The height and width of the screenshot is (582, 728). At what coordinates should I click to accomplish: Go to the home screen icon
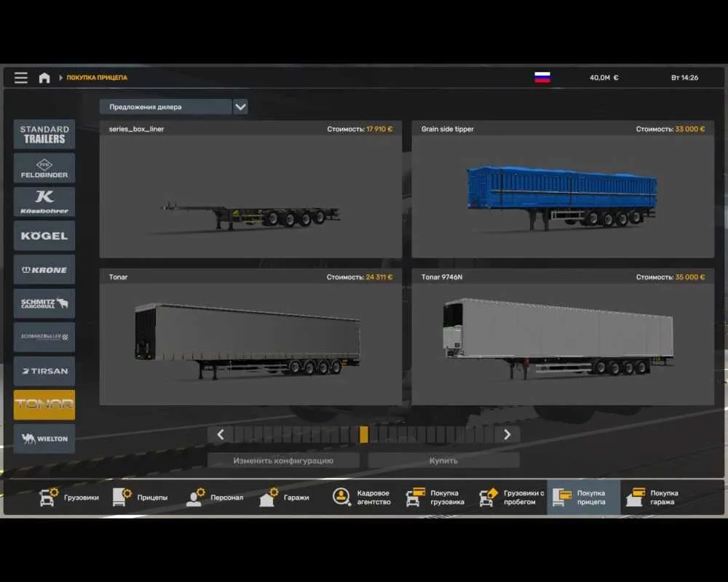pos(44,78)
